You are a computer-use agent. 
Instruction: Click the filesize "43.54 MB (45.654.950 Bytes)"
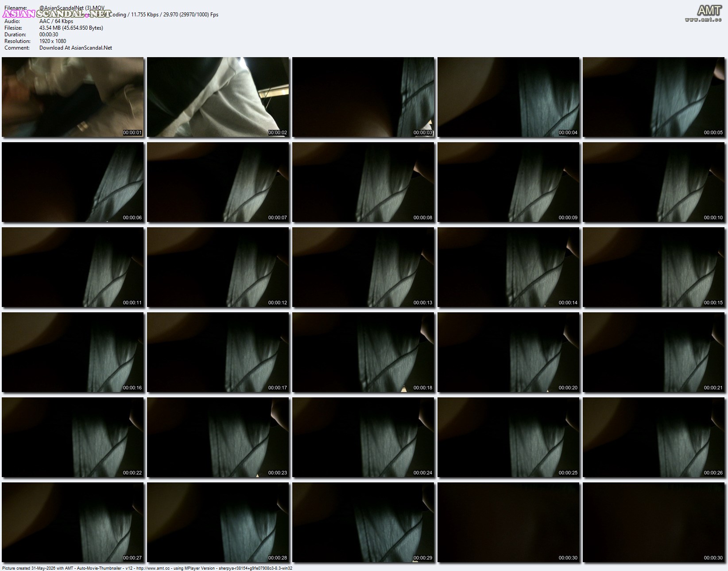pos(71,28)
